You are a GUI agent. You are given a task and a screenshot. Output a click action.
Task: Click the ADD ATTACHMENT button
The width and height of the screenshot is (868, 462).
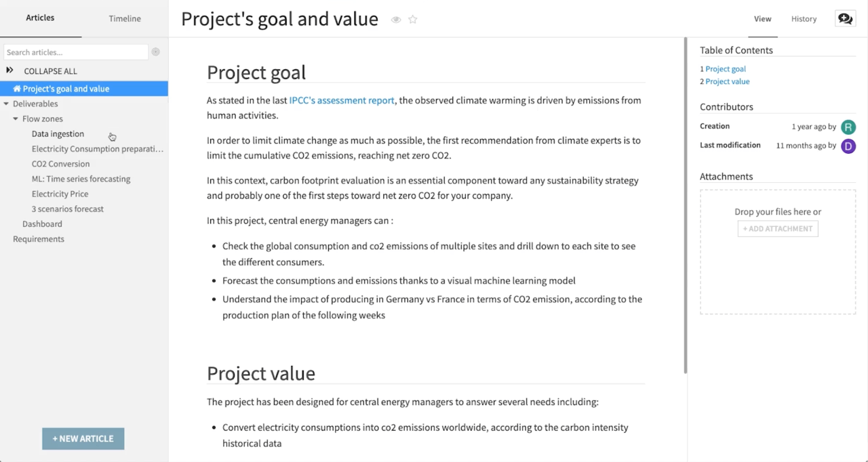[777, 228]
